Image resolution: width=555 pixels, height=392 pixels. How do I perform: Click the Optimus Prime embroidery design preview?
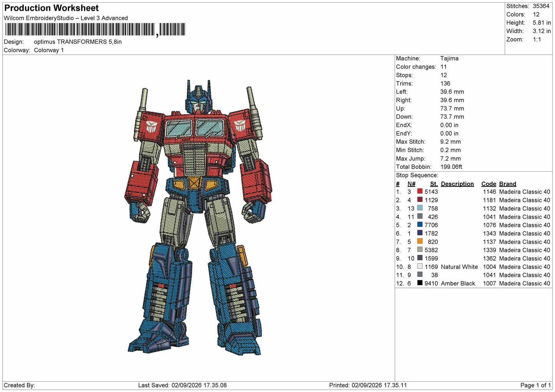[x=198, y=217]
